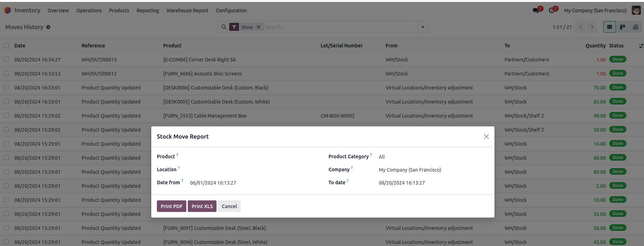This screenshot has width=644, height=246.
Task: Open the messages chat icon
Action: pos(536,11)
